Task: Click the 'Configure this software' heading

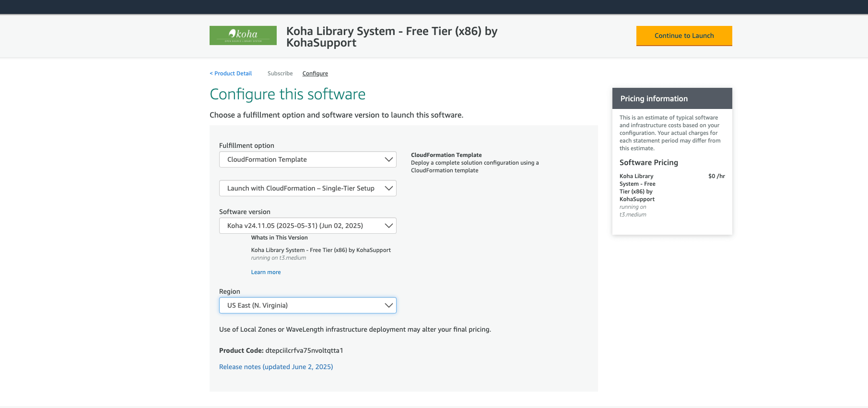Action: [288, 94]
